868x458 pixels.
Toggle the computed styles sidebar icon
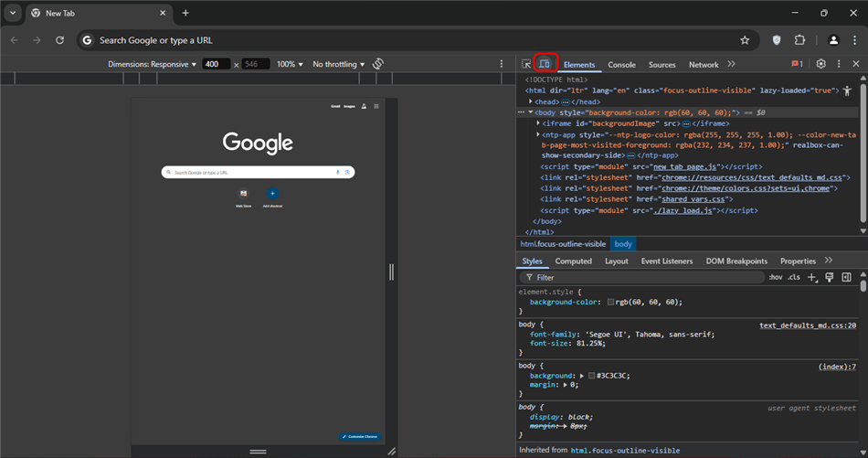coord(846,277)
